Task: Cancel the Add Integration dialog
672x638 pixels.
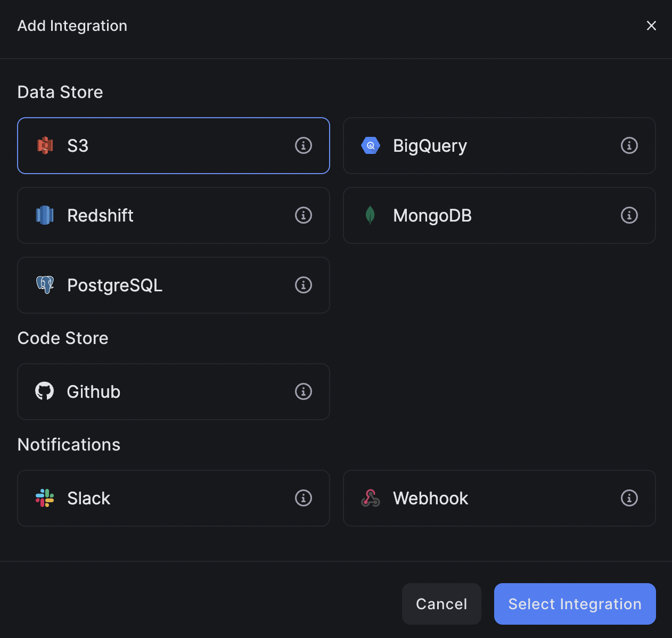Action: 441,604
